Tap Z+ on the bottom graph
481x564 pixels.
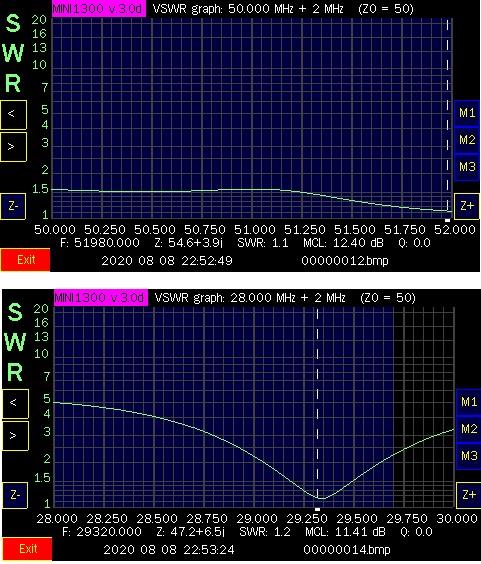469,495
